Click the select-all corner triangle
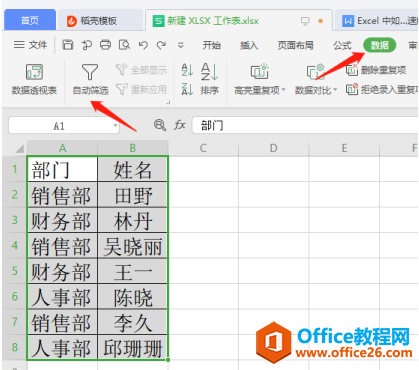 point(19,148)
